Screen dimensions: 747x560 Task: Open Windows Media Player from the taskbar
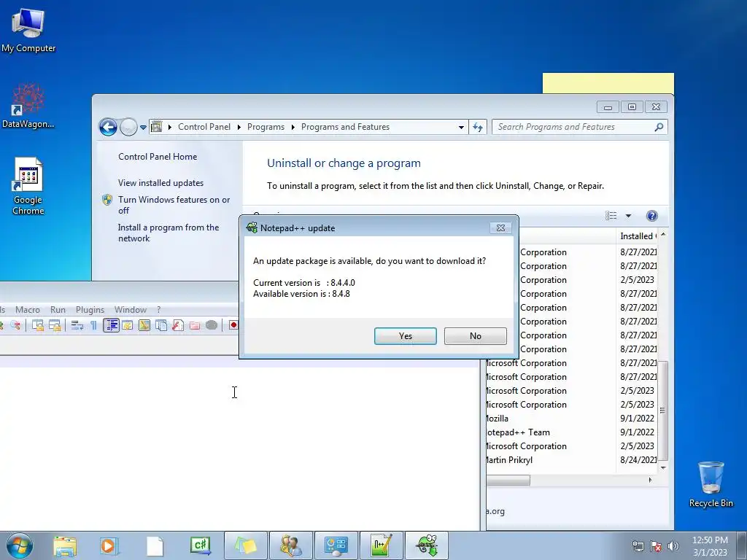tap(109, 546)
